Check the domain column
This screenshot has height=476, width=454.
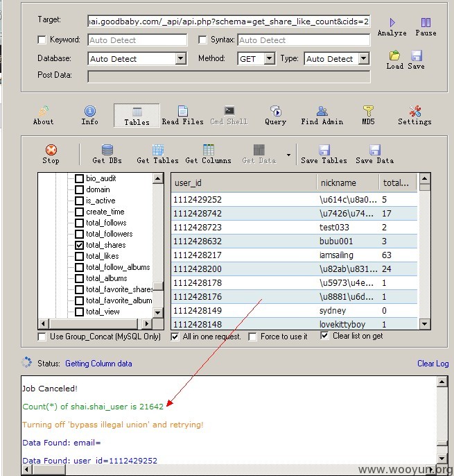click(80, 189)
